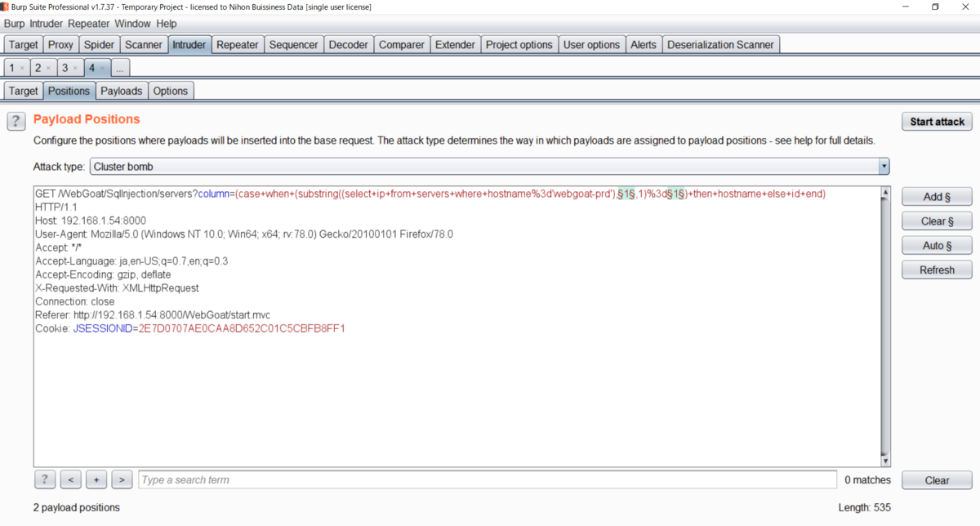Open the Intruder Options sub-tab
Viewport: 980px width, 526px height.
click(x=171, y=91)
